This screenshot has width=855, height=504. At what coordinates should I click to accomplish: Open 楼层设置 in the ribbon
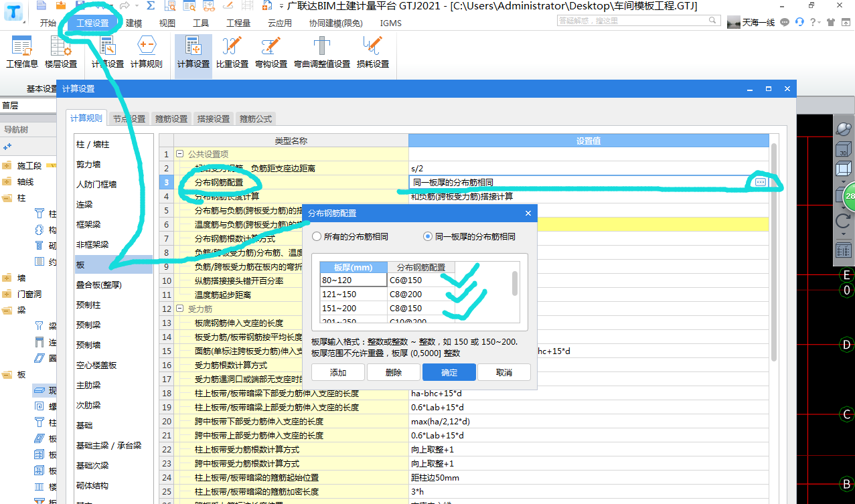pyautogui.click(x=61, y=53)
